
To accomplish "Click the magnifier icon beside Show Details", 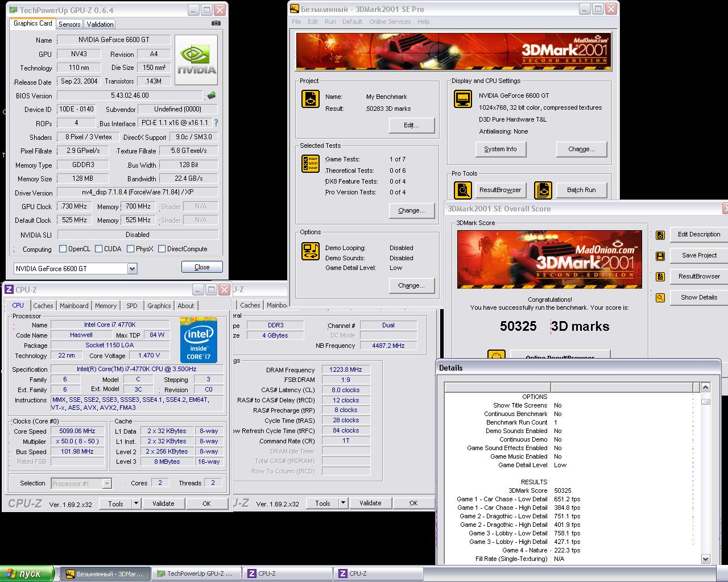I will point(660,297).
